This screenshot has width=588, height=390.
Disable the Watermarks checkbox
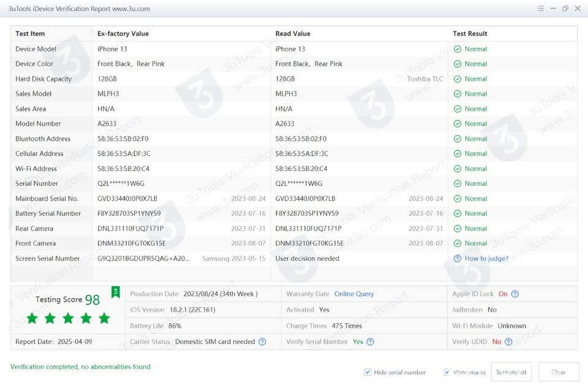pos(447,372)
